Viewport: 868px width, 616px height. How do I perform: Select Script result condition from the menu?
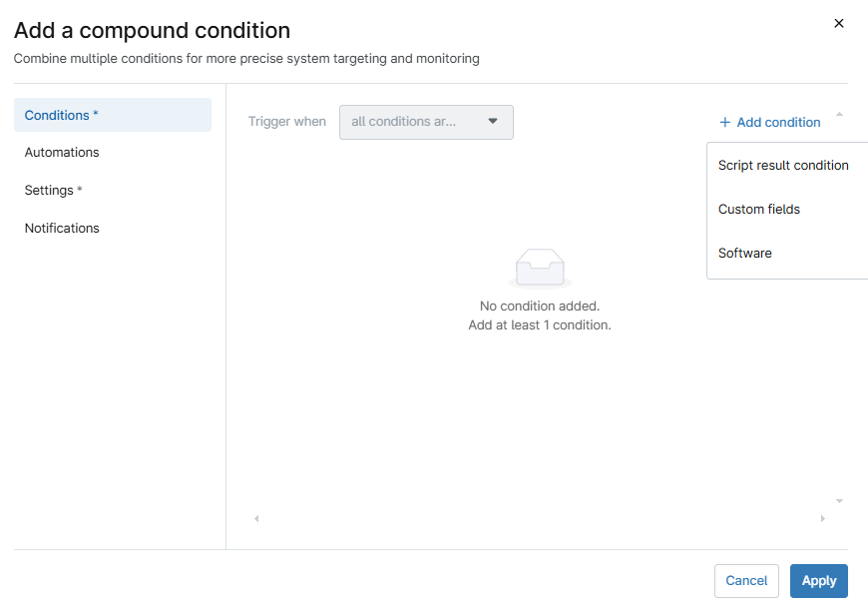(x=782, y=165)
